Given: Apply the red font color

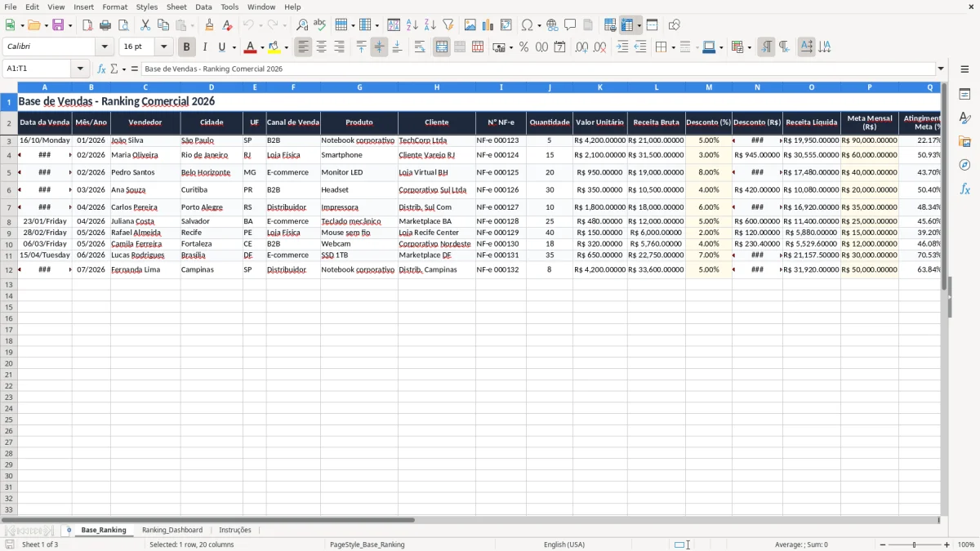Looking at the screenshot, I should pos(251,47).
